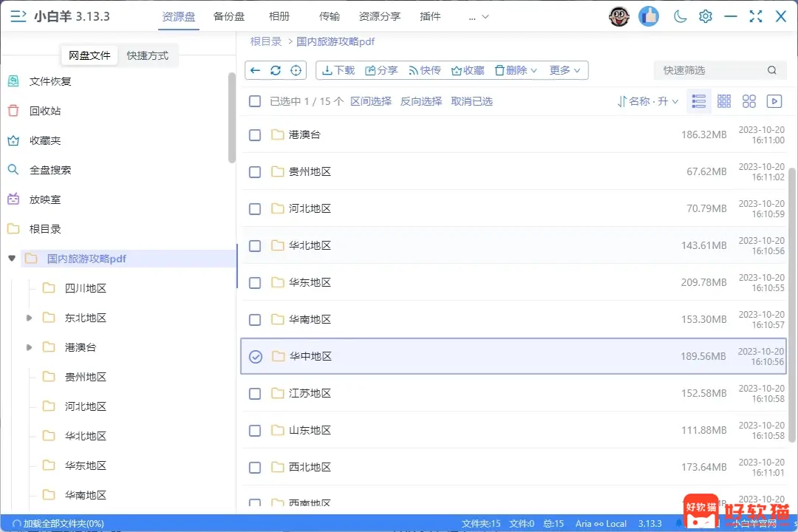Toggle the sidebar menu icon beside 小白羊

point(18,16)
